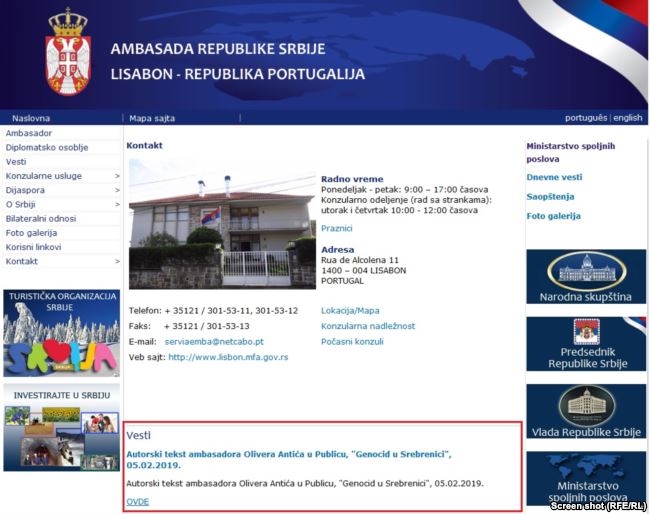Open Mapa sajta in the top bar
650x514 pixels.
152,118
